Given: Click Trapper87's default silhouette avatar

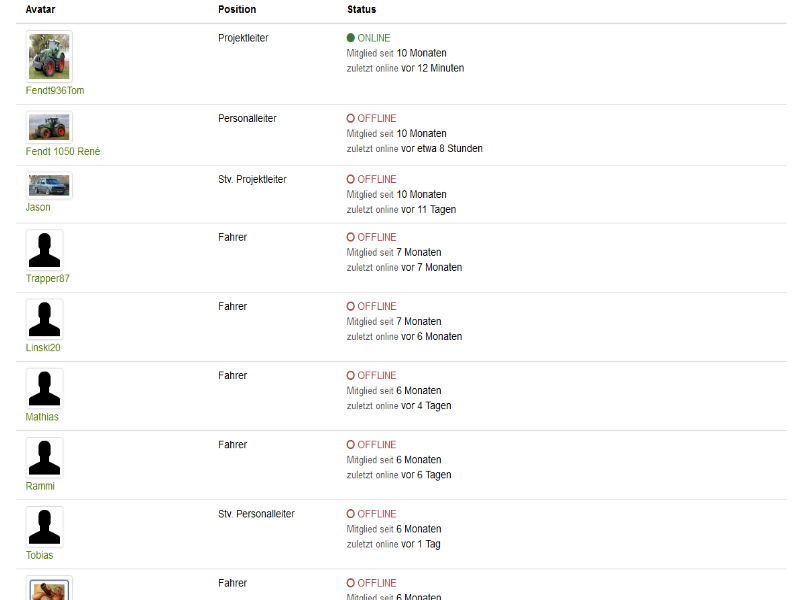Looking at the screenshot, I should coord(44,249).
